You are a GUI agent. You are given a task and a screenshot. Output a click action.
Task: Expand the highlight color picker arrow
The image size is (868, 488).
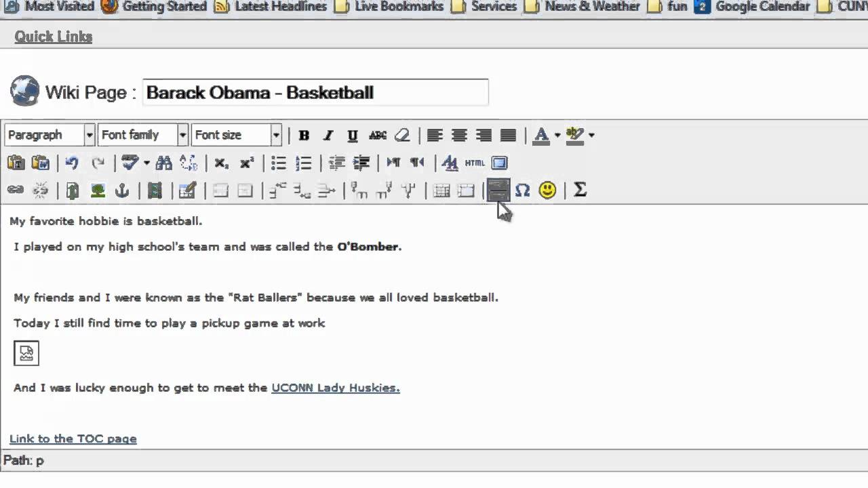click(x=591, y=135)
